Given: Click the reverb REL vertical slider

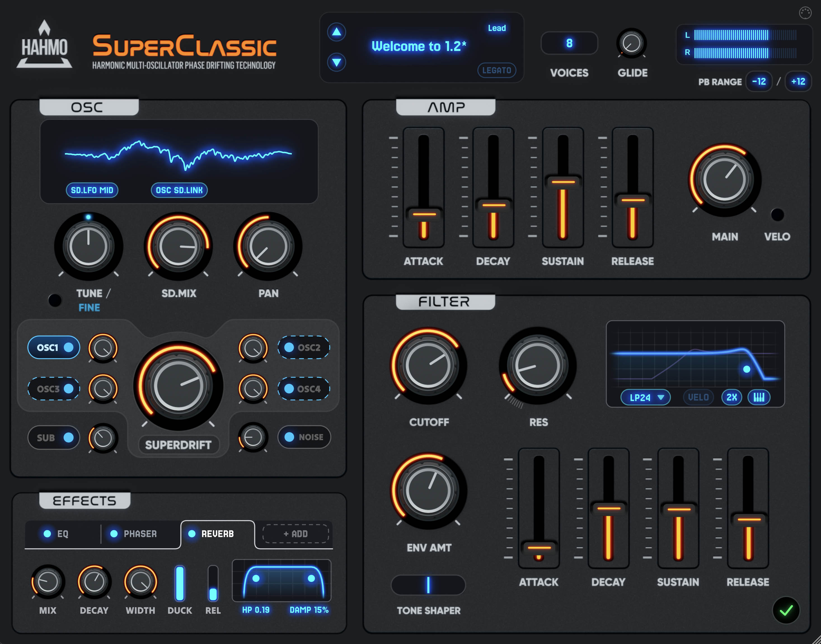Looking at the screenshot, I should tap(213, 583).
